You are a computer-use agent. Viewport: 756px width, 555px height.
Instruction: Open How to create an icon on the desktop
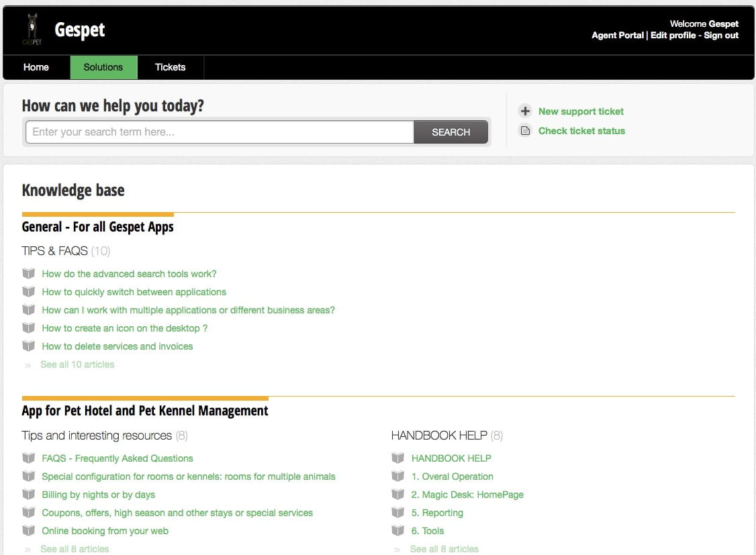pos(124,328)
